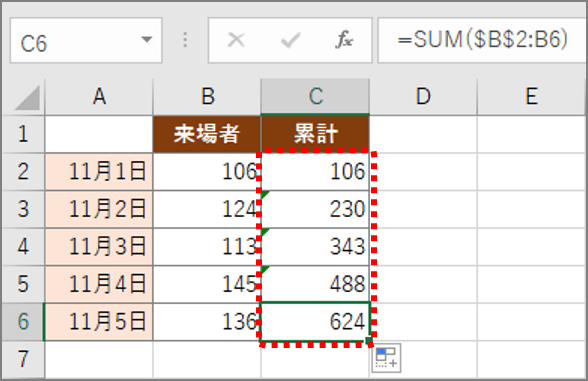The width and height of the screenshot is (588, 381).
Task: Select row 6 header
Action: pos(23,322)
